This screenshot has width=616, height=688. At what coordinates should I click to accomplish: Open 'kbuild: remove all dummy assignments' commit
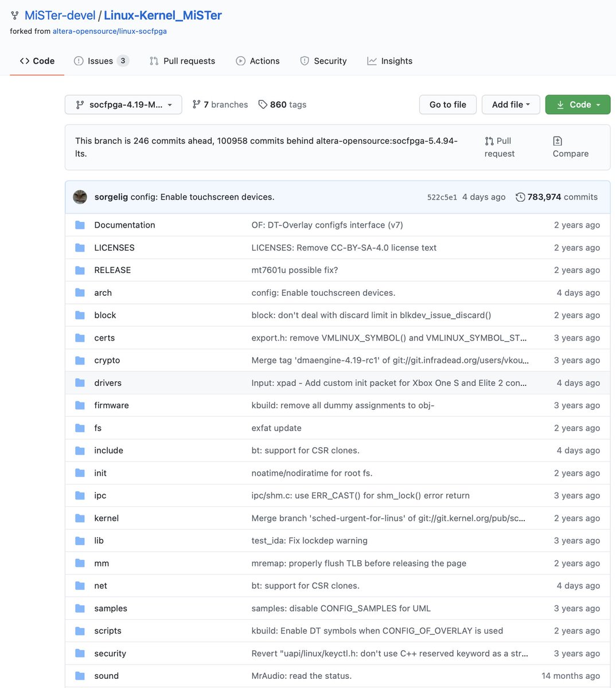click(x=343, y=405)
